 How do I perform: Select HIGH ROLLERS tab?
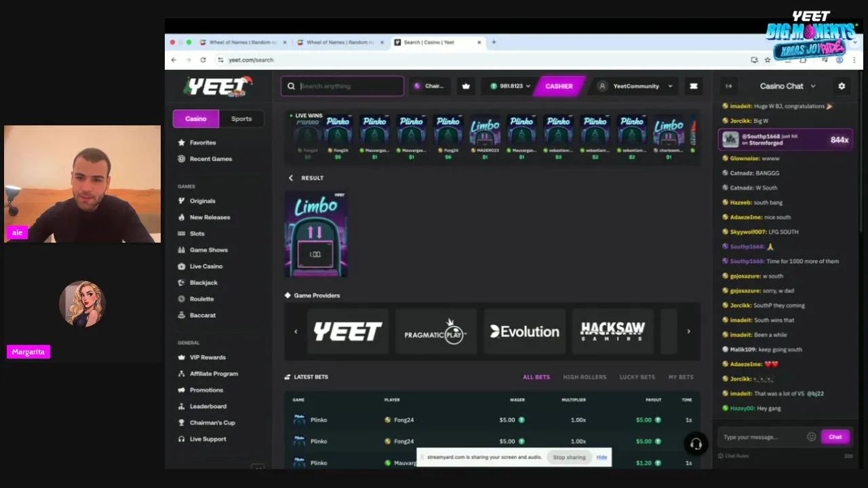point(585,377)
